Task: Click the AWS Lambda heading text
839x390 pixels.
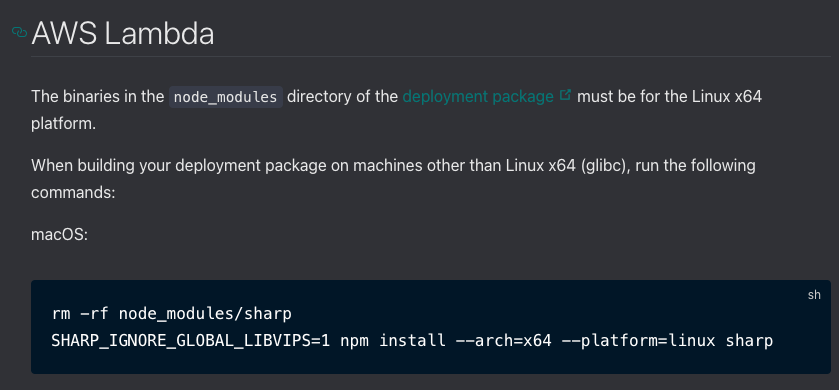Action: [x=123, y=34]
